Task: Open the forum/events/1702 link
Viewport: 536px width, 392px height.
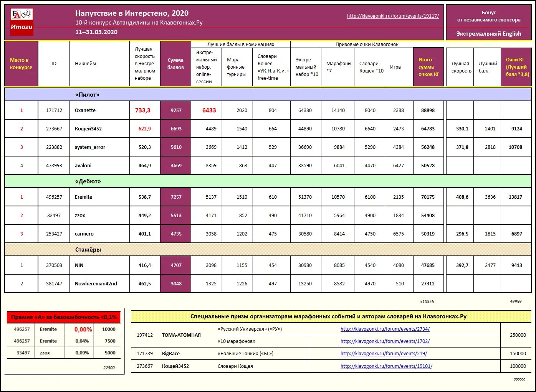Action: tap(385, 341)
